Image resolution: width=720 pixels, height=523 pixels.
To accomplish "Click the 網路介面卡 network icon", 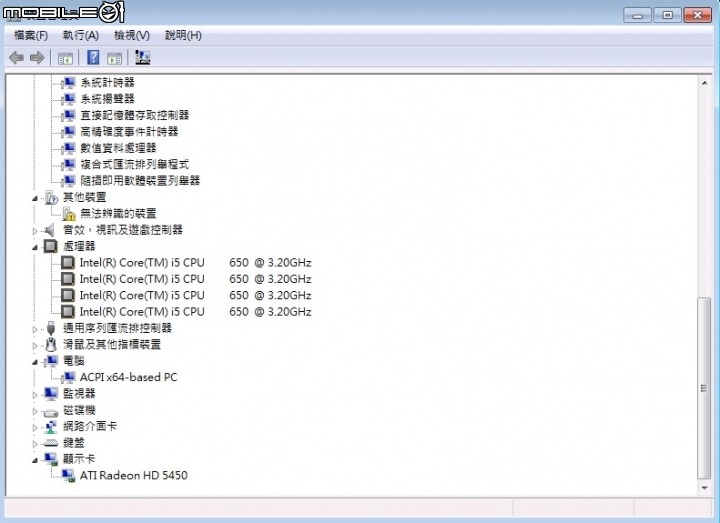I will tap(51, 427).
